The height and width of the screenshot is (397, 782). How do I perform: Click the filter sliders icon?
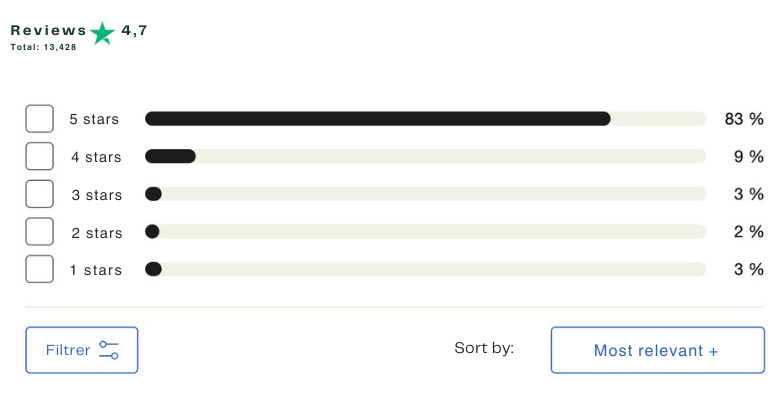[x=109, y=350]
